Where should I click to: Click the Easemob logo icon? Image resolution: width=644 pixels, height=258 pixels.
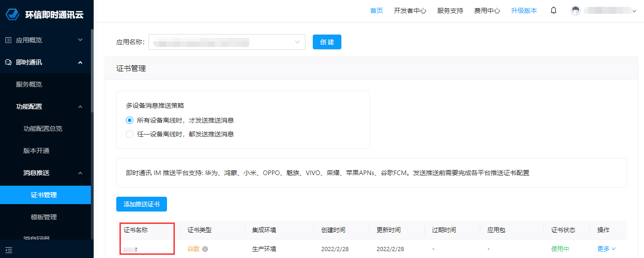(x=12, y=14)
